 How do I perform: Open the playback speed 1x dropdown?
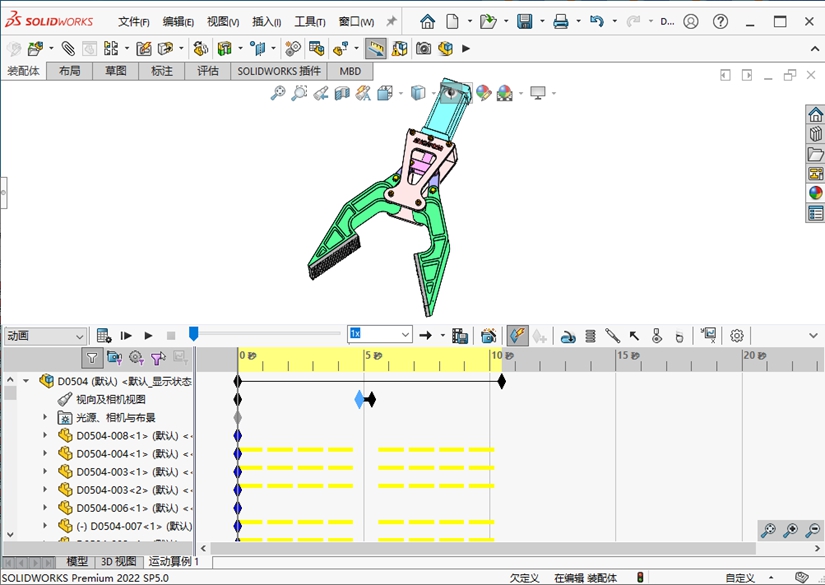[380, 334]
